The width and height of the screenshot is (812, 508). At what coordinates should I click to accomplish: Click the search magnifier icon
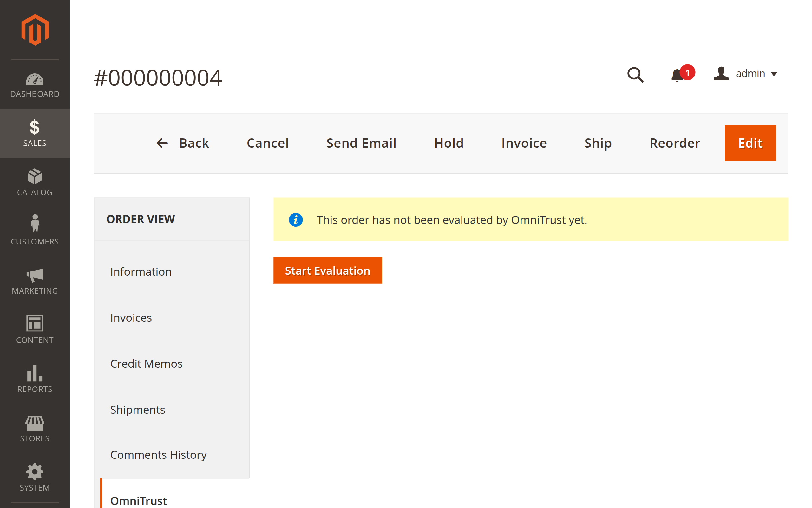click(x=635, y=75)
